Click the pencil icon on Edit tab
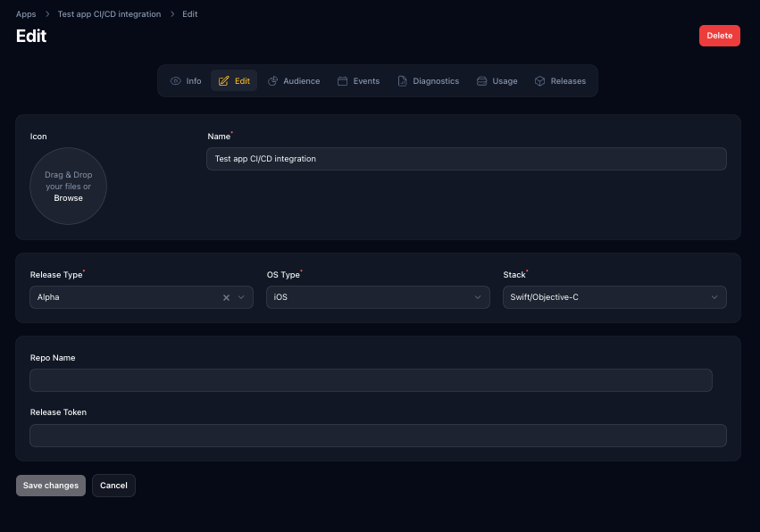The image size is (760, 532). [x=224, y=81]
